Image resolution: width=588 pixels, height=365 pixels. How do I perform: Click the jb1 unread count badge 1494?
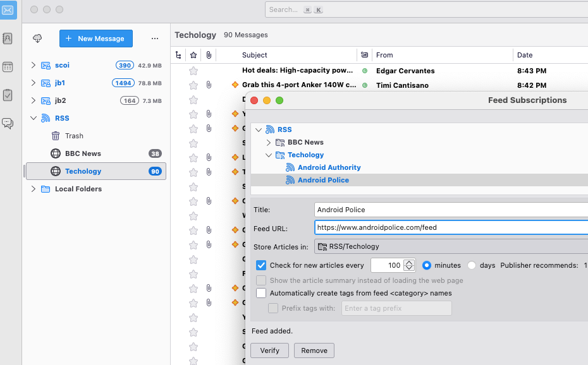(x=123, y=83)
